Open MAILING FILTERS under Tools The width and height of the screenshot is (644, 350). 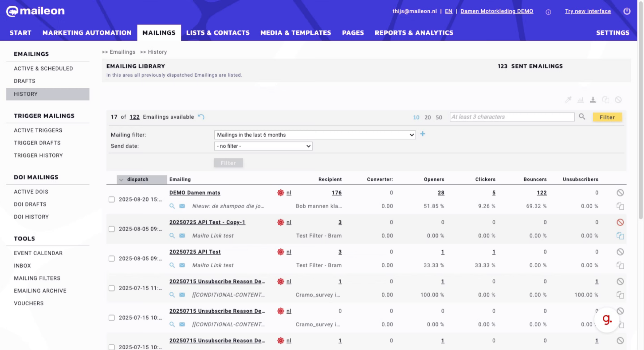point(37,278)
